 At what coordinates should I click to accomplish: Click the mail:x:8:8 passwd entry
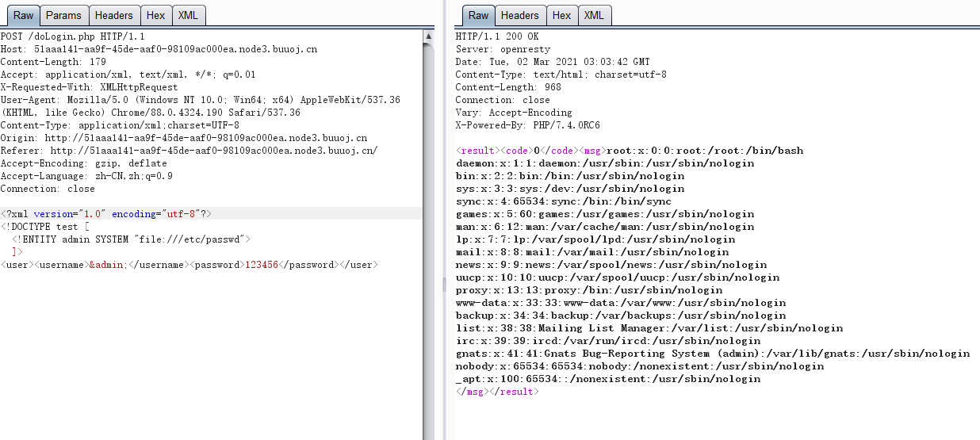pyautogui.click(x=592, y=252)
